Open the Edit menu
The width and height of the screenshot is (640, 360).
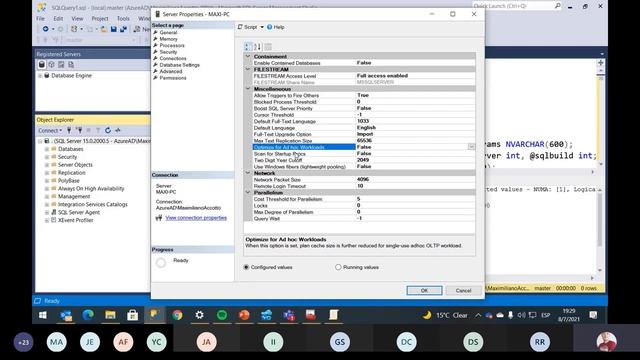58,18
